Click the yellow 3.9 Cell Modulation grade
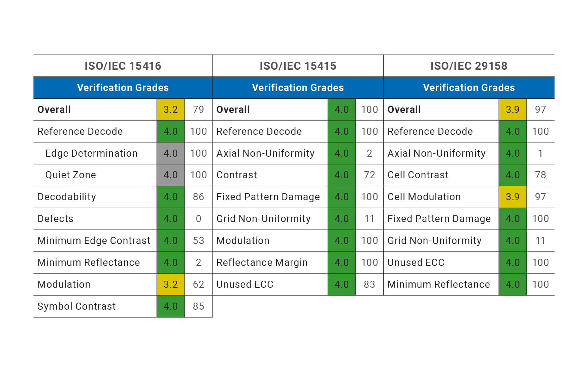The width and height of the screenshot is (588, 372). click(512, 197)
